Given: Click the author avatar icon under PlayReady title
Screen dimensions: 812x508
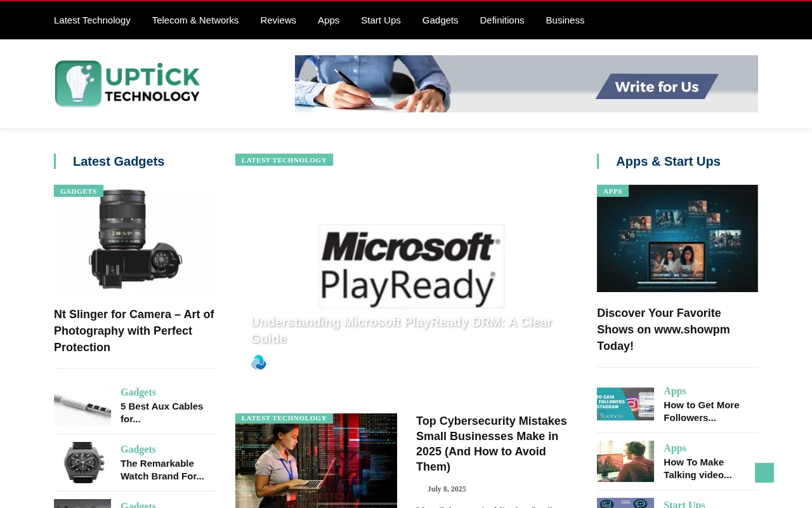Looking at the screenshot, I should (x=259, y=363).
